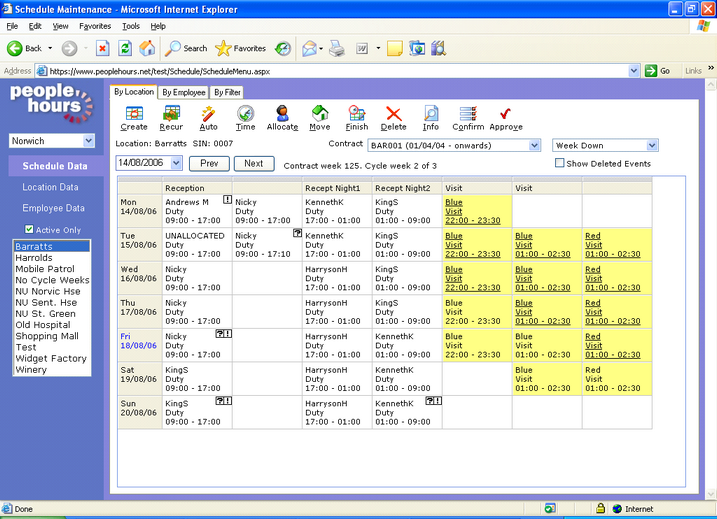Screen dimensions: 717x519
Task: Open the Employee Data sidebar link
Action: [53, 208]
